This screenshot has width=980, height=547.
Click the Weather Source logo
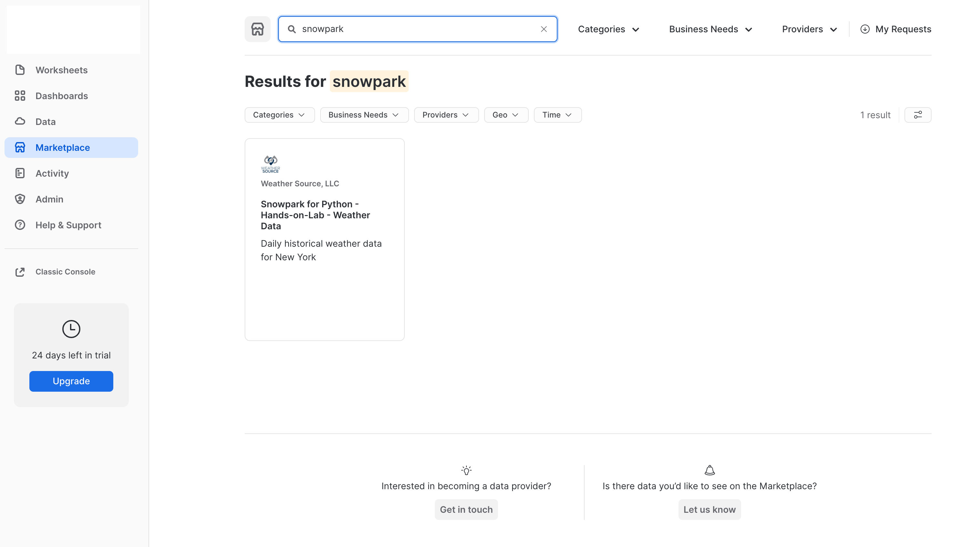[271, 164]
